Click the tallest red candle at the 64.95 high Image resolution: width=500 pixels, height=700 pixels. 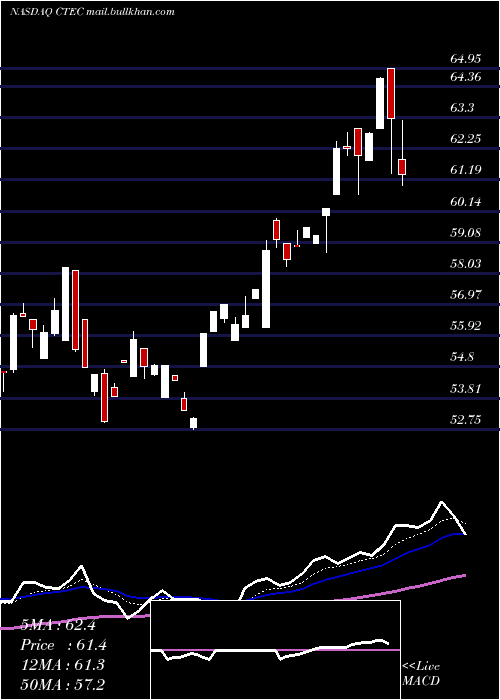point(391,121)
